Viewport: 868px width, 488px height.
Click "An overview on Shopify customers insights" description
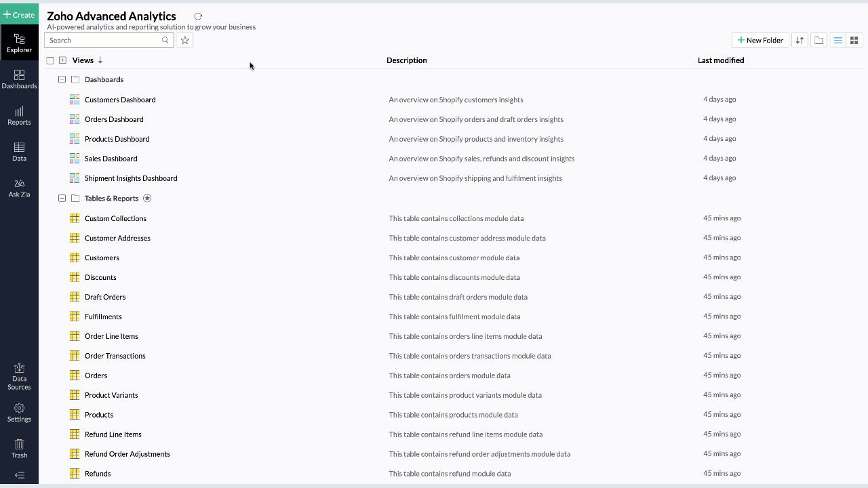click(x=456, y=100)
